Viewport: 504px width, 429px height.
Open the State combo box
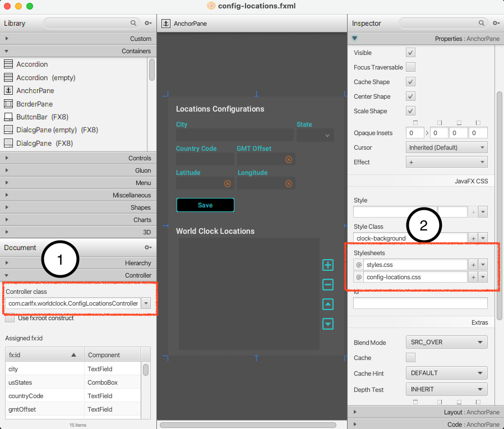click(315, 135)
